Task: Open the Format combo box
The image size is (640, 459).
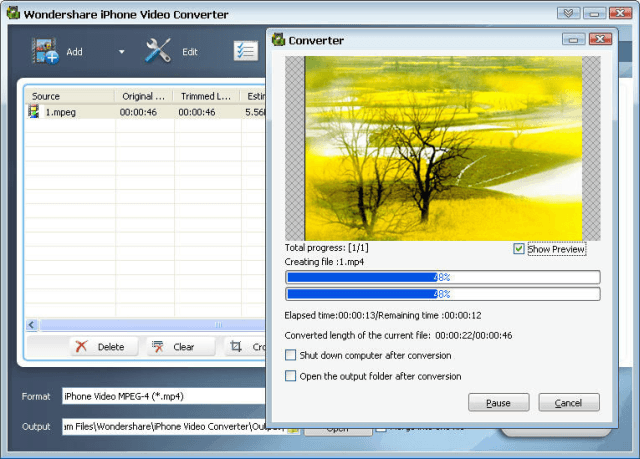Action: coord(164,396)
